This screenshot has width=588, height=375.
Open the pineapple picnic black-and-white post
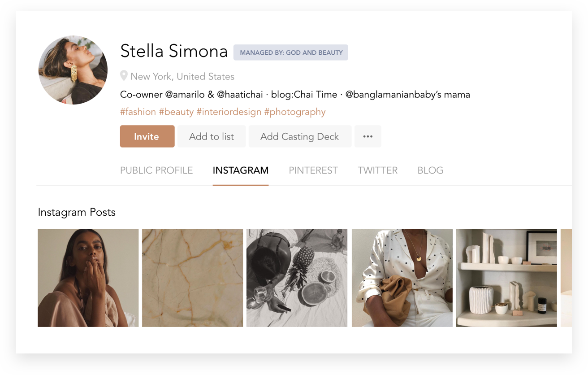[x=297, y=278]
